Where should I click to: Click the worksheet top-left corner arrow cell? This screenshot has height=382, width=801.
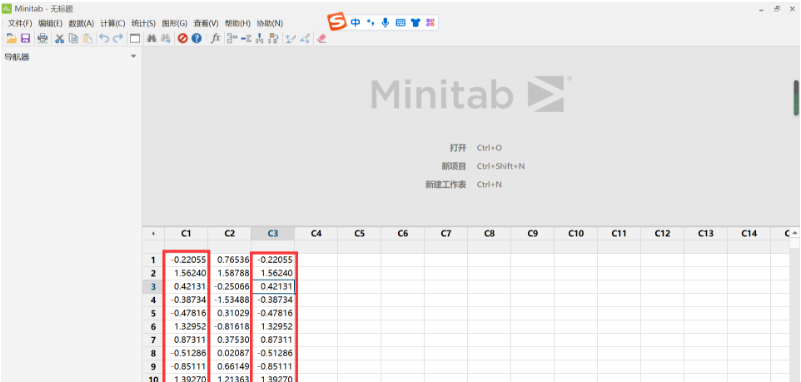pyautogui.click(x=153, y=233)
